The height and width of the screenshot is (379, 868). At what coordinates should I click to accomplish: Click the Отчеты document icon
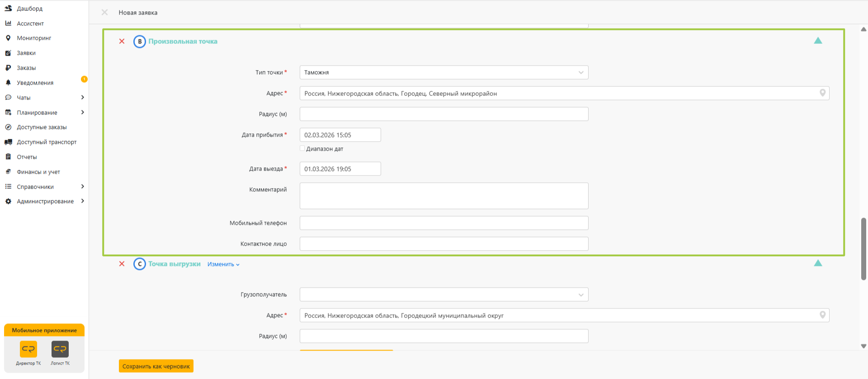pyautogui.click(x=8, y=157)
